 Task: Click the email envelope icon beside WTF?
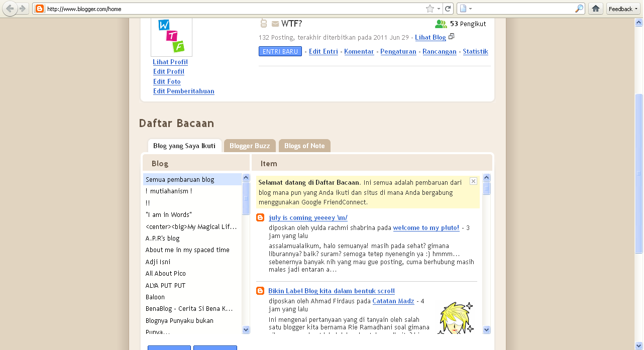tap(275, 24)
